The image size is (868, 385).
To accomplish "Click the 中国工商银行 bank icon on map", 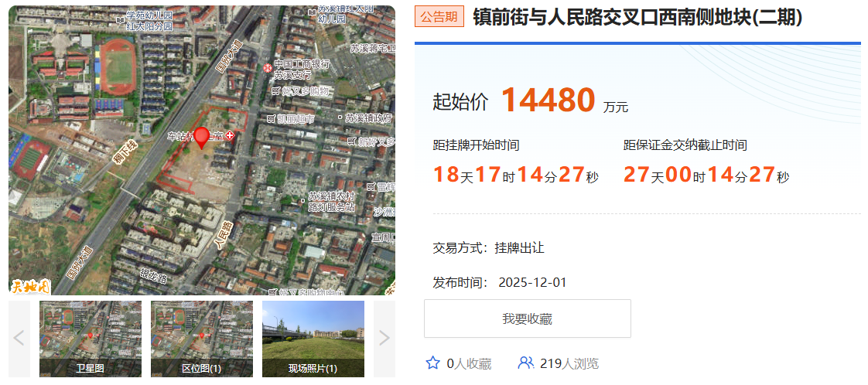I will point(268,67).
